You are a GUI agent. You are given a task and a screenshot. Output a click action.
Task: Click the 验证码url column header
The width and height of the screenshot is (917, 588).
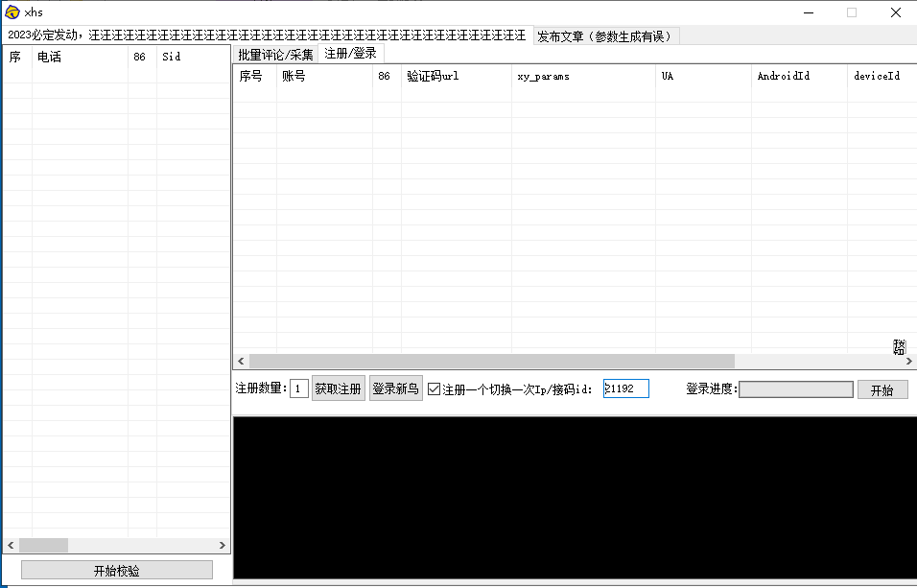coord(456,76)
